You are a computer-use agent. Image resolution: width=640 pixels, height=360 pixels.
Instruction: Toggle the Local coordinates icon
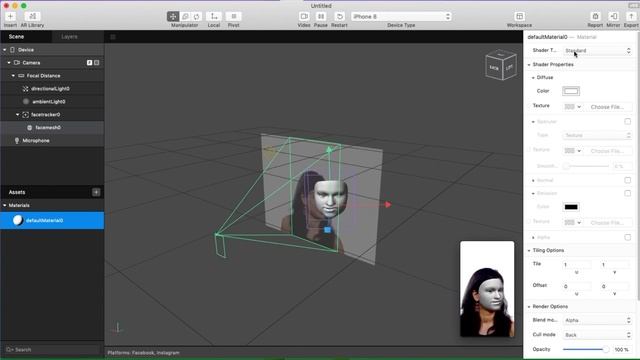(x=213, y=16)
